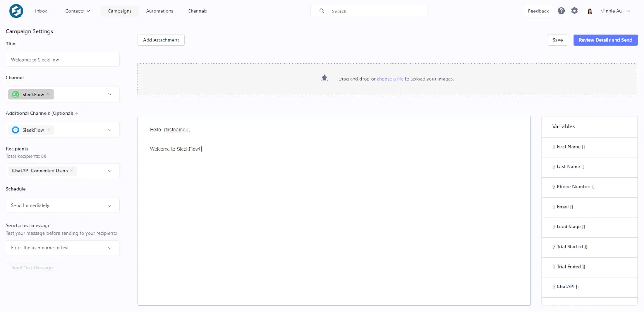Screen dimensions: 644x312
Task: Insert the ChatAPI variable
Action: pos(589,287)
